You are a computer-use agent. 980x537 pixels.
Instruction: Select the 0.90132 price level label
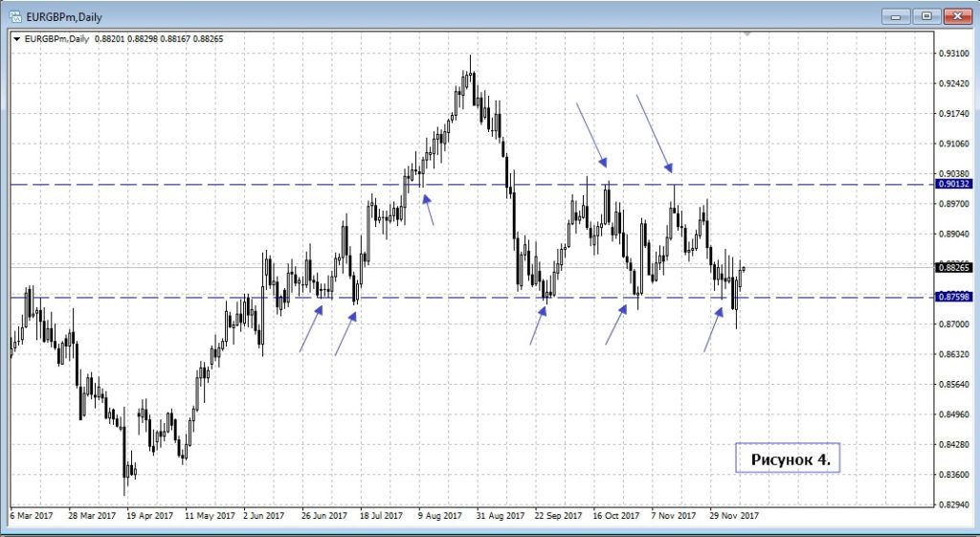[955, 185]
